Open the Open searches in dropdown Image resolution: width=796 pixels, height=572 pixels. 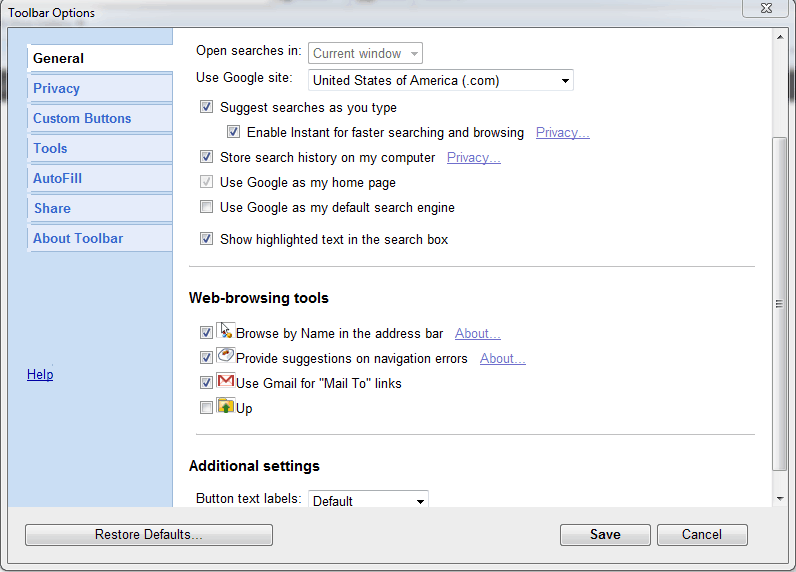pos(365,53)
